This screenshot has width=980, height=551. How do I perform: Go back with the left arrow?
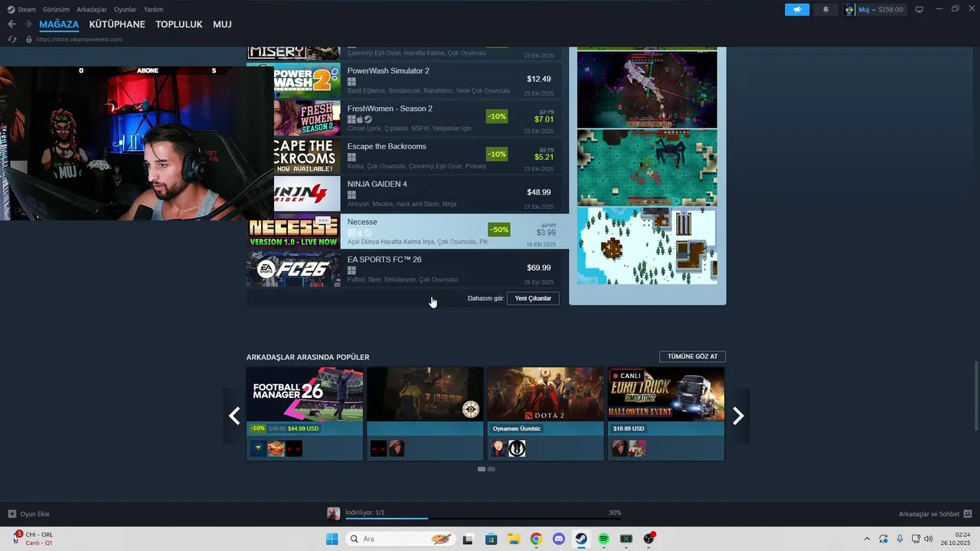(11, 24)
